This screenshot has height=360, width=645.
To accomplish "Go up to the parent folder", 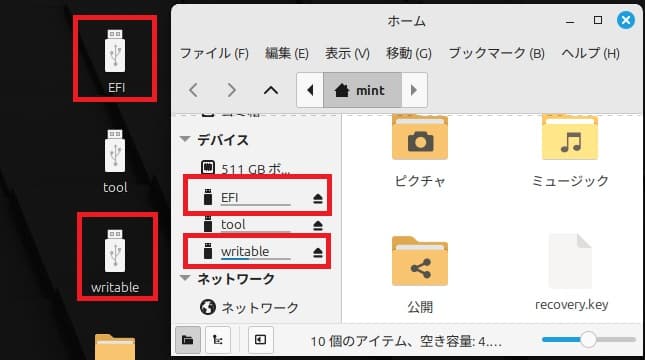I will [x=271, y=90].
